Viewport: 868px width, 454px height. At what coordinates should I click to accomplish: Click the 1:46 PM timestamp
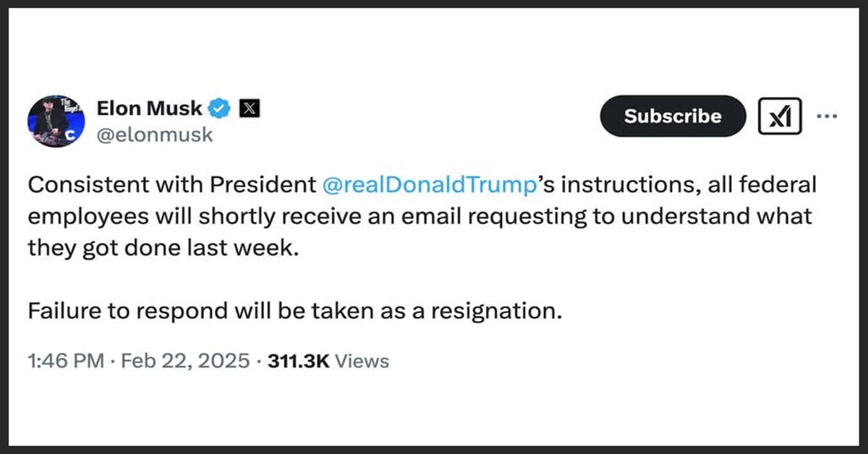click(67, 361)
